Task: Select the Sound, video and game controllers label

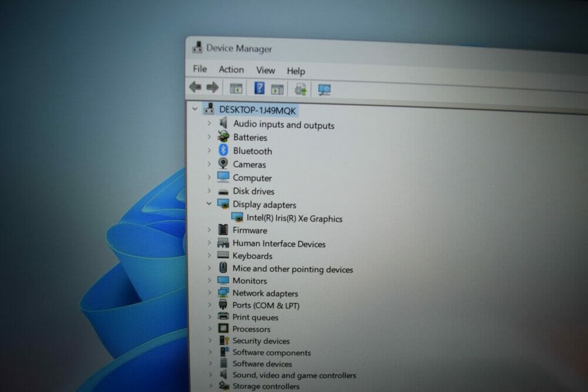Action: click(295, 375)
